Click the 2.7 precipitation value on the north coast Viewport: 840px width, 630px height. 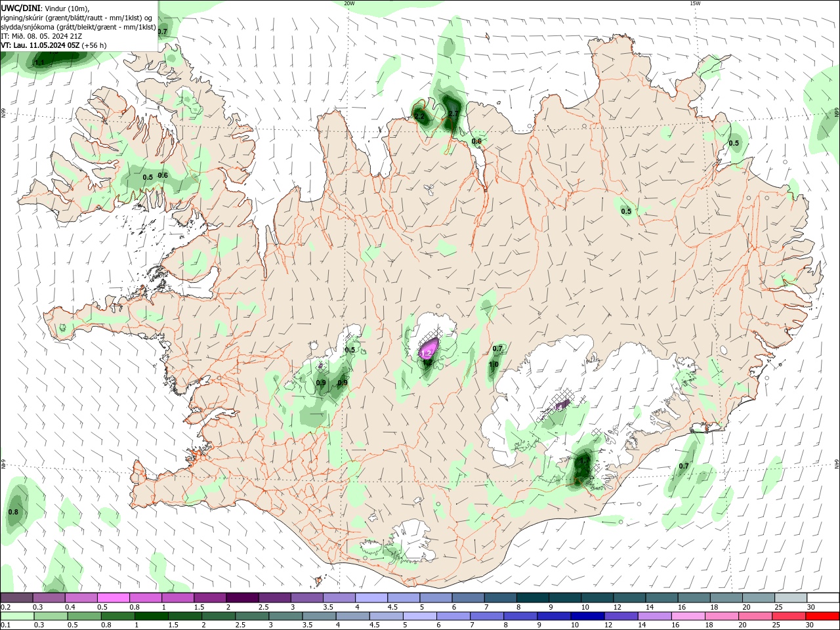(x=453, y=114)
